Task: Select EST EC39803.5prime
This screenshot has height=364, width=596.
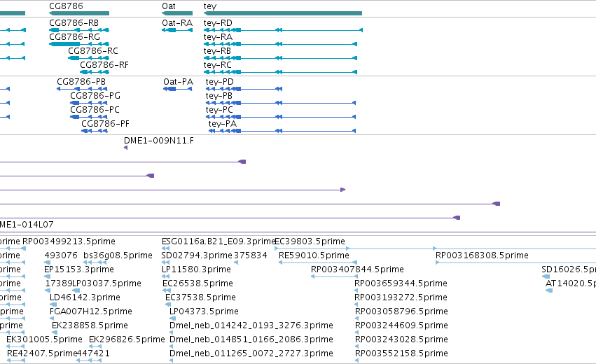Action: click(x=310, y=241)
